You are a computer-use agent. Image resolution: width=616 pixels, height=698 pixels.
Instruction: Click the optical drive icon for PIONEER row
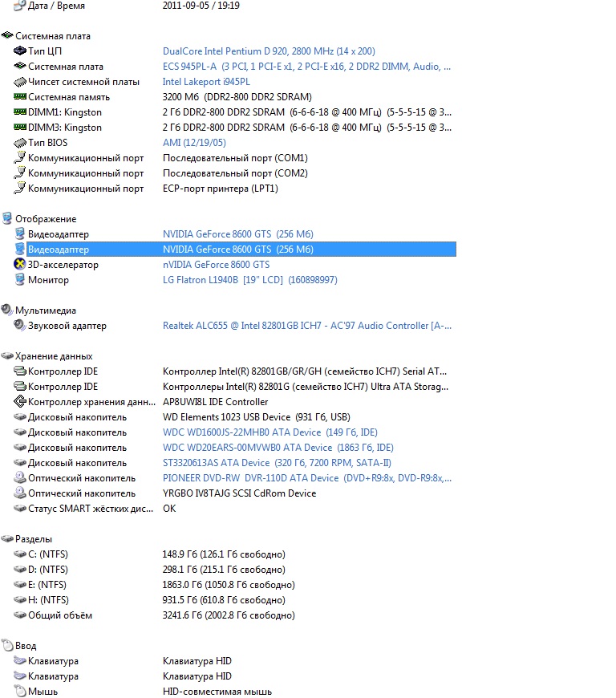19,477
